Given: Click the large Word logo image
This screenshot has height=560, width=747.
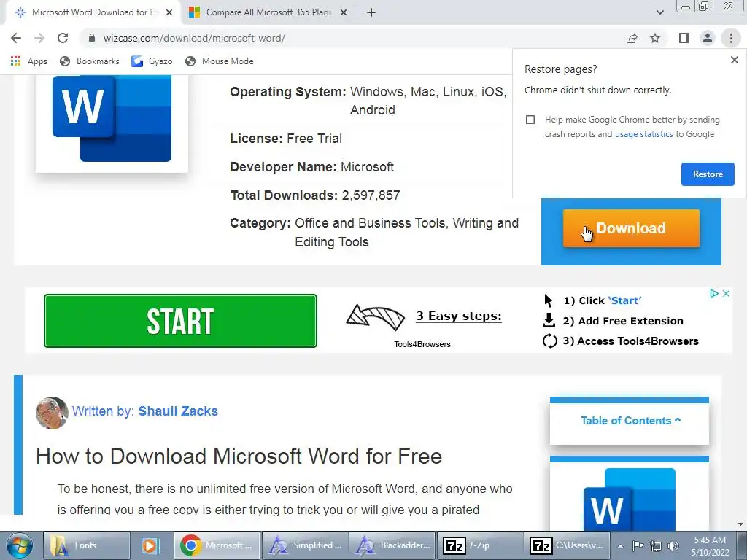Looking at the screenshot, I should [x=112, y=119].
